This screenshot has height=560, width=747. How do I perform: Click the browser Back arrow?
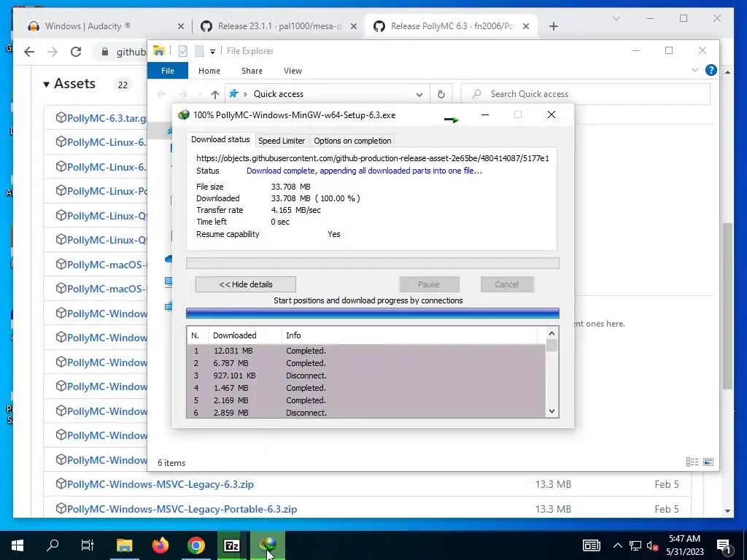[x=29, y=52]
